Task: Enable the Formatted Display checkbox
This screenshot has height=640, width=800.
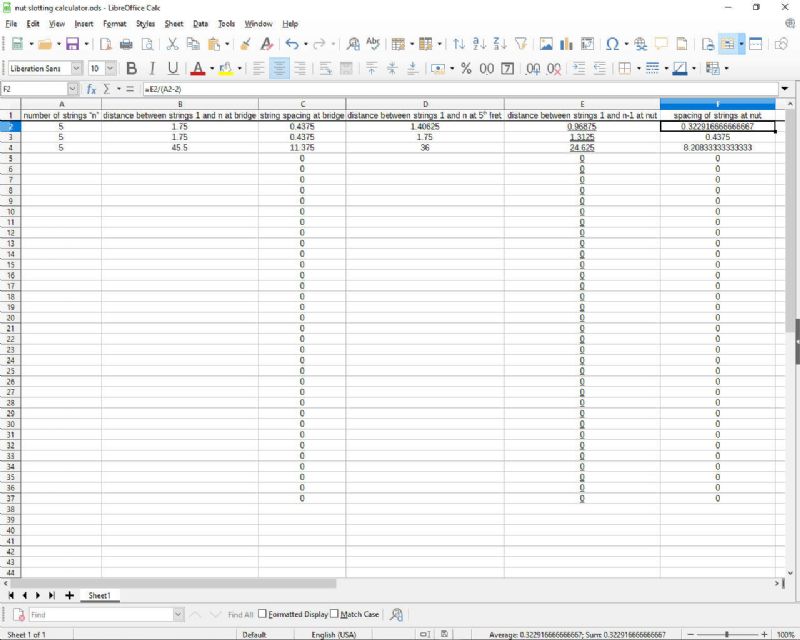Action: (263, 614)
